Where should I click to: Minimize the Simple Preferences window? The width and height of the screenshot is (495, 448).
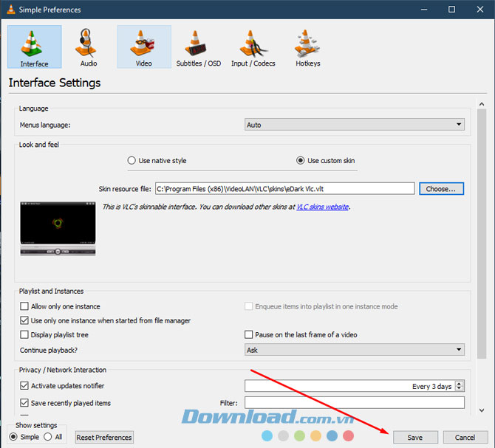point(423,10)
